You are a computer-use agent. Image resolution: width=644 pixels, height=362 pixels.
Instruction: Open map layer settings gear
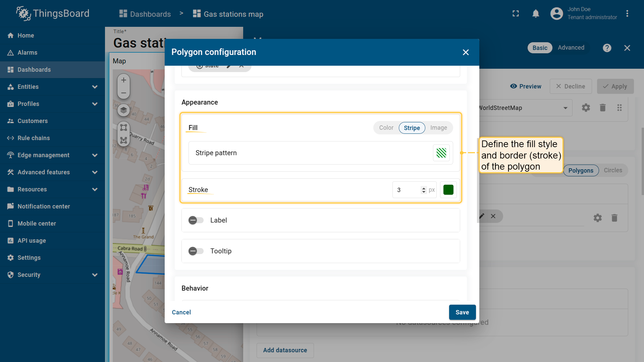[586, 108]
